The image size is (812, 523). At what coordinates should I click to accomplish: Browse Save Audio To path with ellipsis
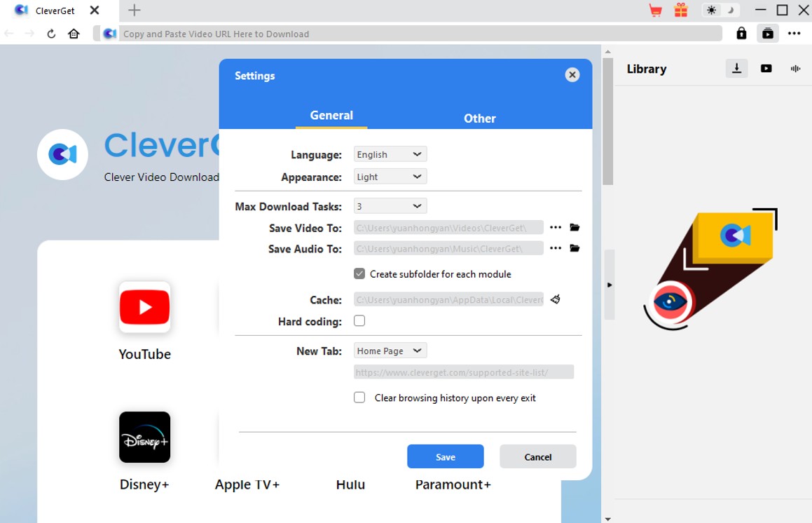tap(556, 249)
